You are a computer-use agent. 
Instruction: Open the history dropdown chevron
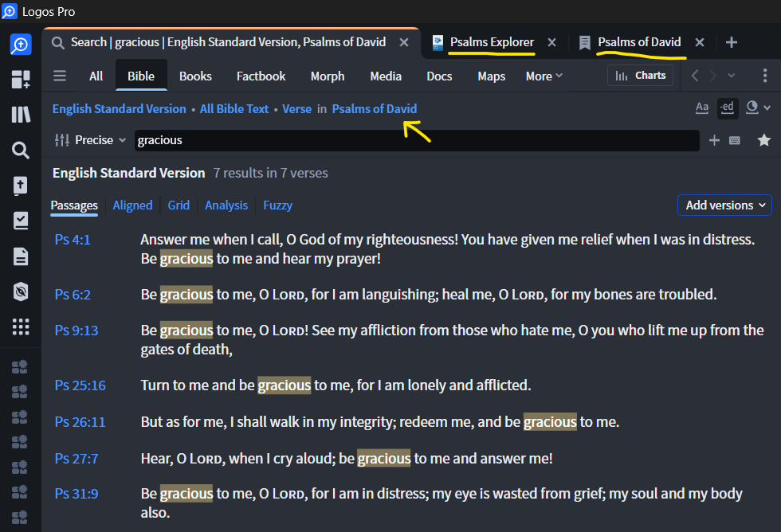pyautogui.click(x=732, y=76)
